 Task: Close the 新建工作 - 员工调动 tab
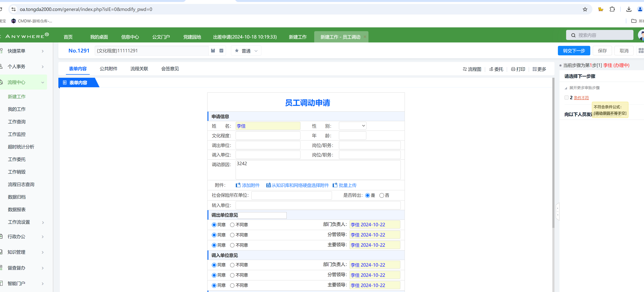tap(365, 37)
